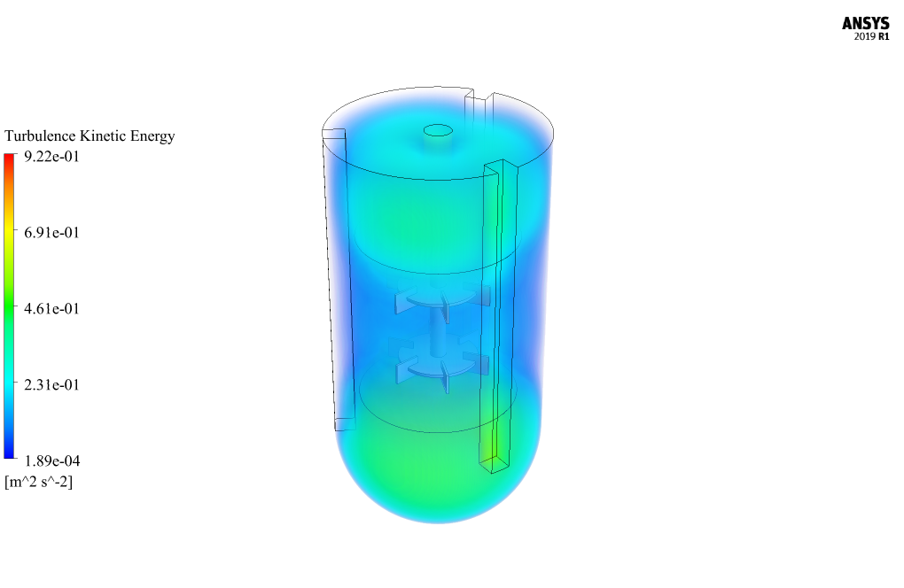Select the lower impeller in the tank
The height and width of the screenshot is (588, 904).
440,365
